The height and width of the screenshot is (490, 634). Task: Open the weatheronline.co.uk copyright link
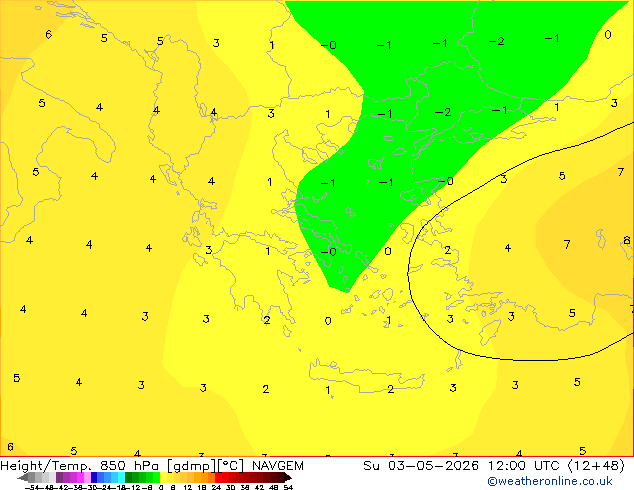pyautogui.click(x=549, y=481)
